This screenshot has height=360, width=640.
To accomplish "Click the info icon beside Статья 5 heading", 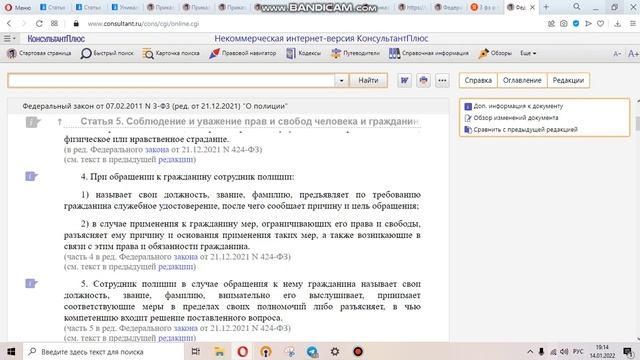I will pyautogui.click(x=33, y=122).
